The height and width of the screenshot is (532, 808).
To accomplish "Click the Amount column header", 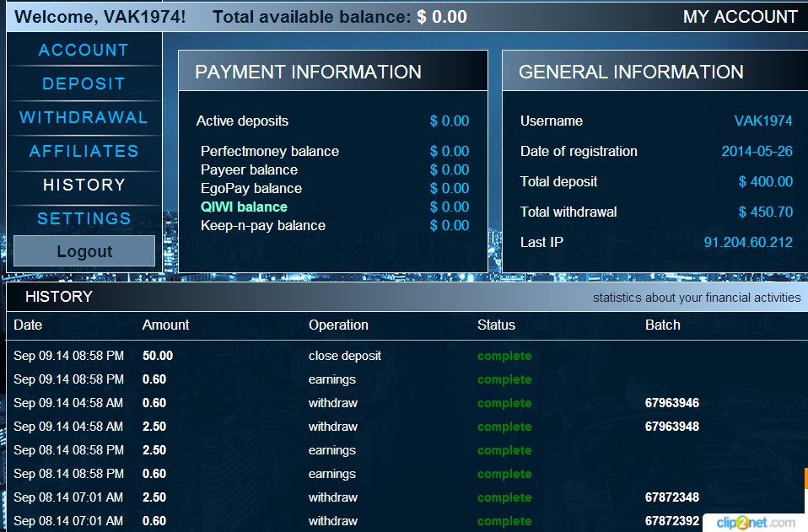I will point(165,325).
